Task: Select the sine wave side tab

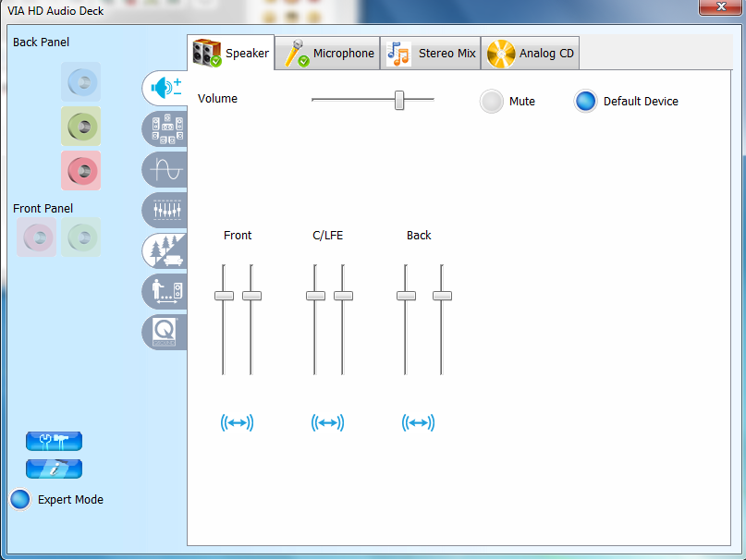Action: 166,170
